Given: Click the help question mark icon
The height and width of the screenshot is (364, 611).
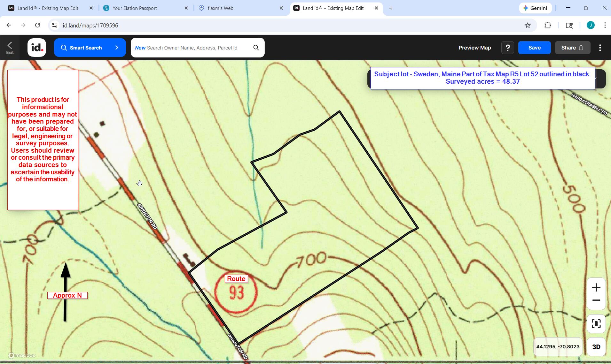Looking at the screenshot, I should [x=507, y=47].
